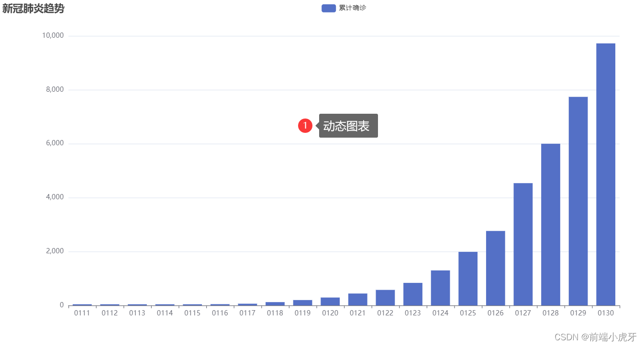Click x-axis label 0122
The height and width of the screenshot is (346, 644).
coord(385,313)
